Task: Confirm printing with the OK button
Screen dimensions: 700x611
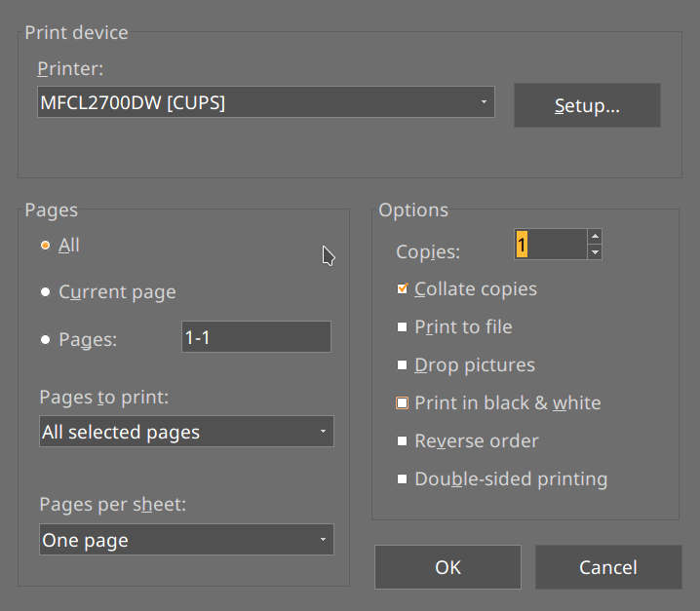Action: click(447, 567)
